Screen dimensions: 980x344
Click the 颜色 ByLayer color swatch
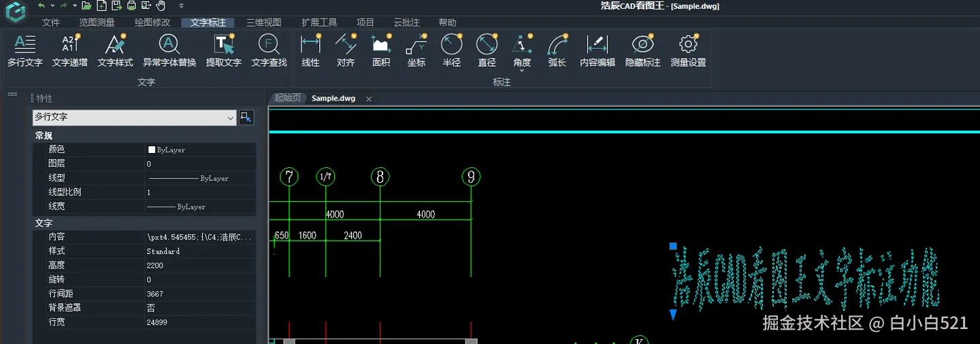(152, 150)
